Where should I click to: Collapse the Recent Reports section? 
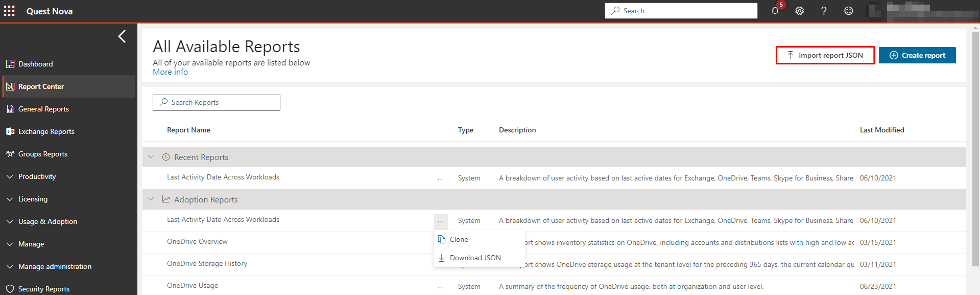pos(151,157)
